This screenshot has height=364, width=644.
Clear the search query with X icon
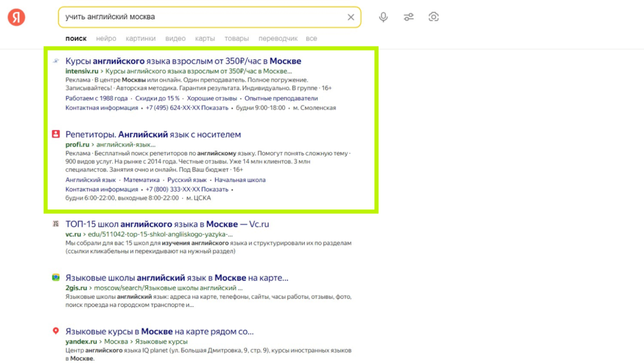pos(351,17)
